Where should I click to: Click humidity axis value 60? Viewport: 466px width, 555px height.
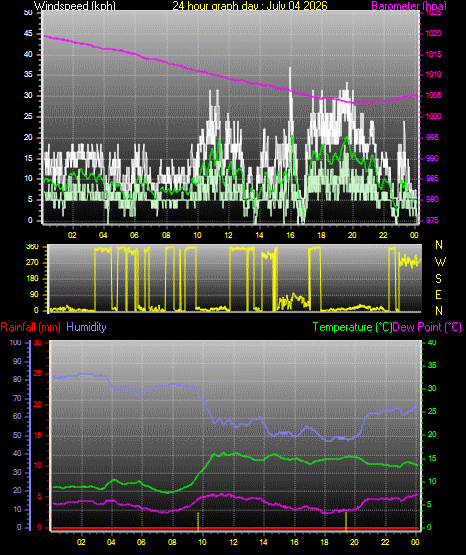(17, 417)
